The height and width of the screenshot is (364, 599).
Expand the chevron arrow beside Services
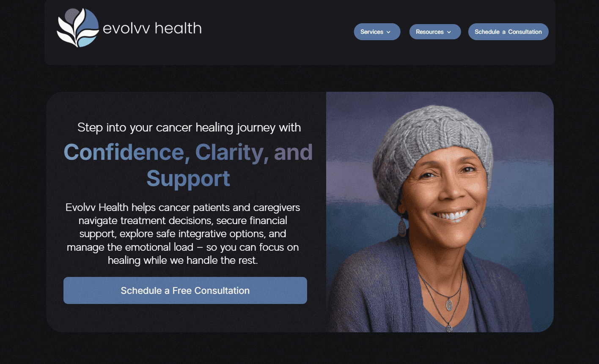pyautogui.click(x=388, y=32)
